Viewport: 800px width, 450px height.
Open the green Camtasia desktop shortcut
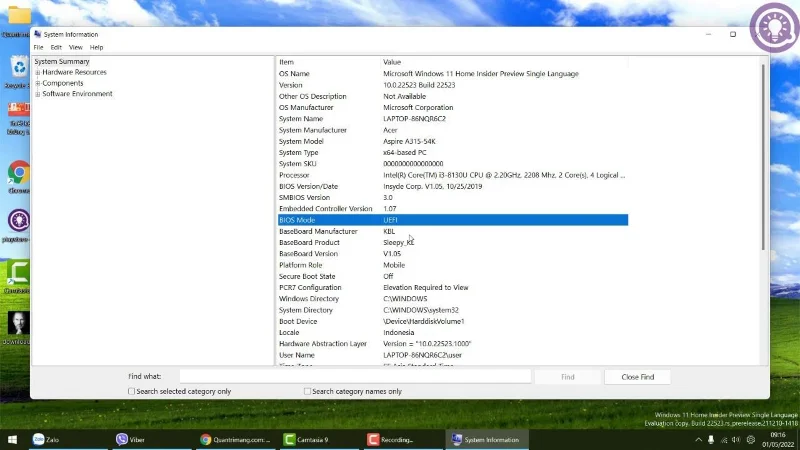pos(18,273)
